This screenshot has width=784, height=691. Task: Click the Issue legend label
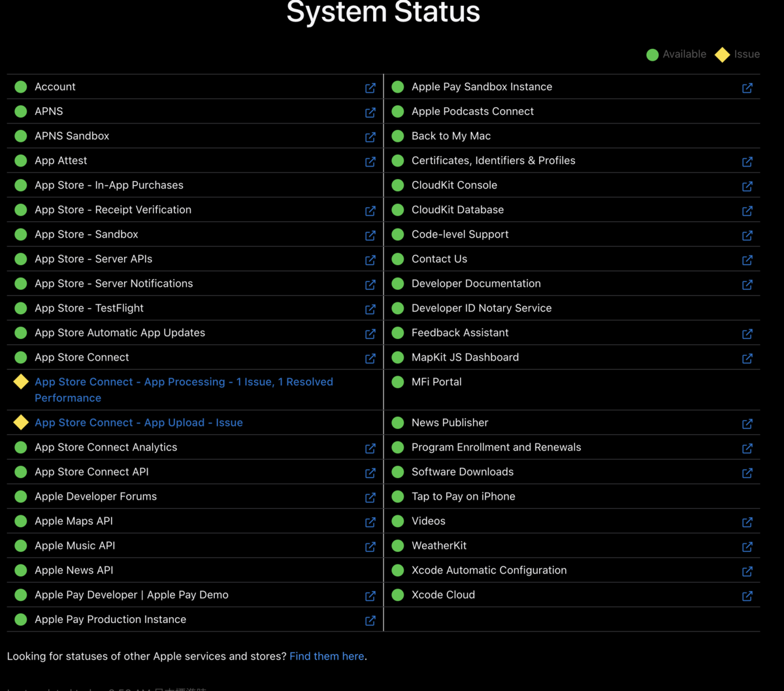(747, 54)
